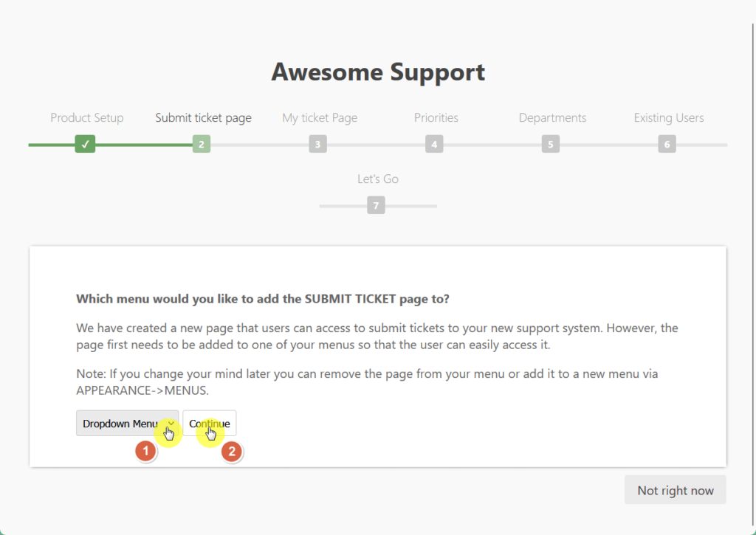
Task: Click step 4 Priorities marker
Action: (434, 144)
